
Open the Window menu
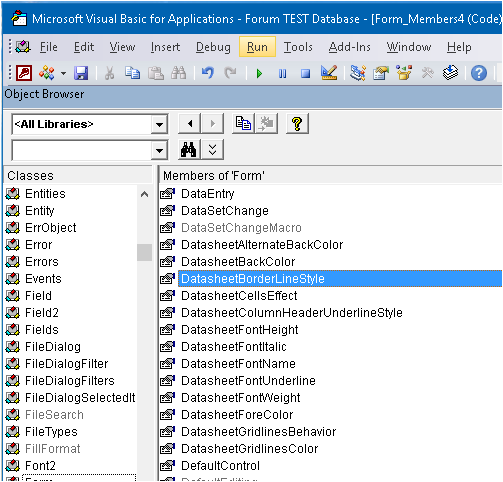409,47
